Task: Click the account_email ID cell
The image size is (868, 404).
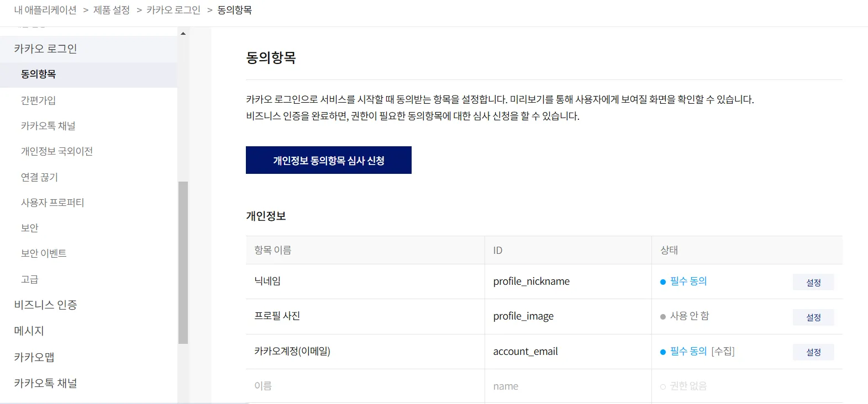Action: click(568, 352)
